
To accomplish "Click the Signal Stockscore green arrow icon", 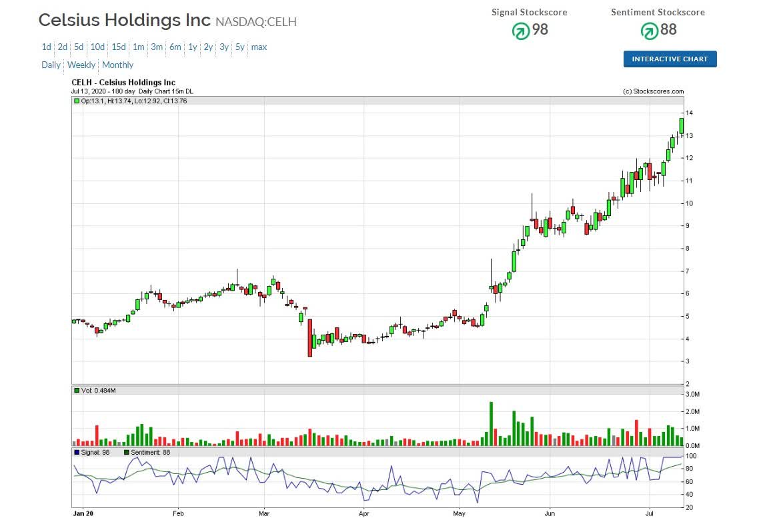I will [521, 31].
